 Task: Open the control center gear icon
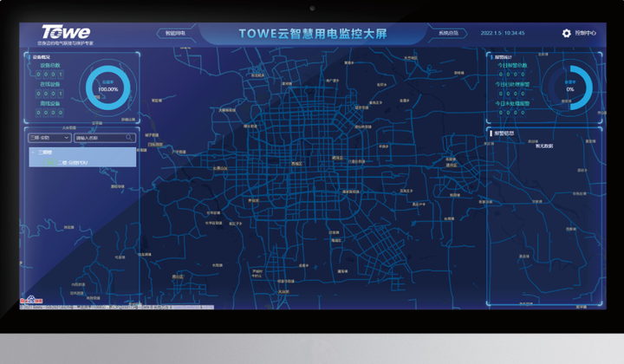click(566, 34)
